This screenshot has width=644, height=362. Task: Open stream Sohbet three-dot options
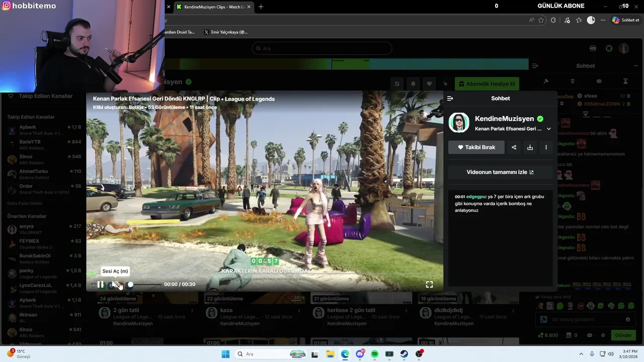point(636,66)
